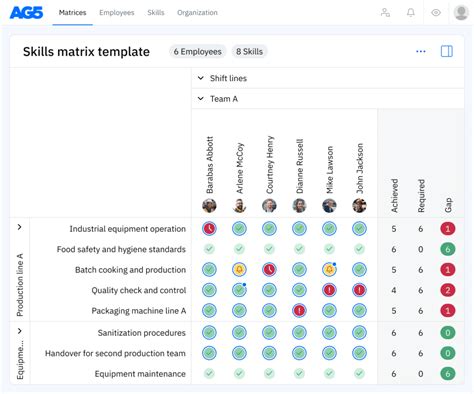Click John Jackson's check for Industrial equipment operation
Screen dimensions: 474x394
click(x=359, y=229)
